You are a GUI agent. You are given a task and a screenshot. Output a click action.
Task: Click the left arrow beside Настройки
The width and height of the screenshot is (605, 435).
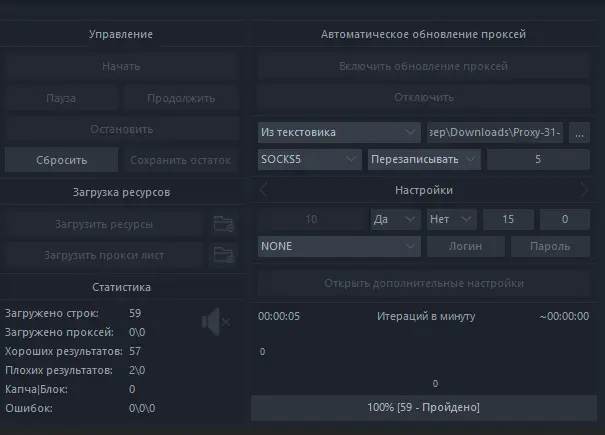pyautogui.click(x=264, y=190)
